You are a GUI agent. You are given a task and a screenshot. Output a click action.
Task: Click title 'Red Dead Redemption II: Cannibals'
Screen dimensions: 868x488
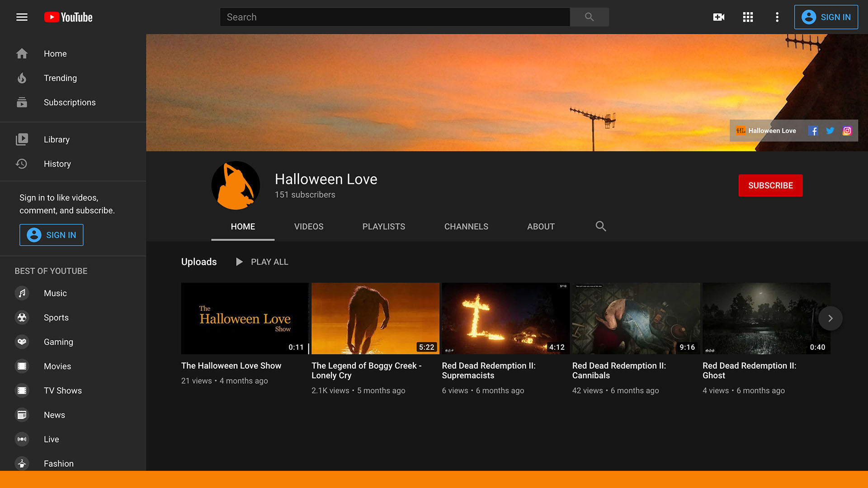click(619, 371)
